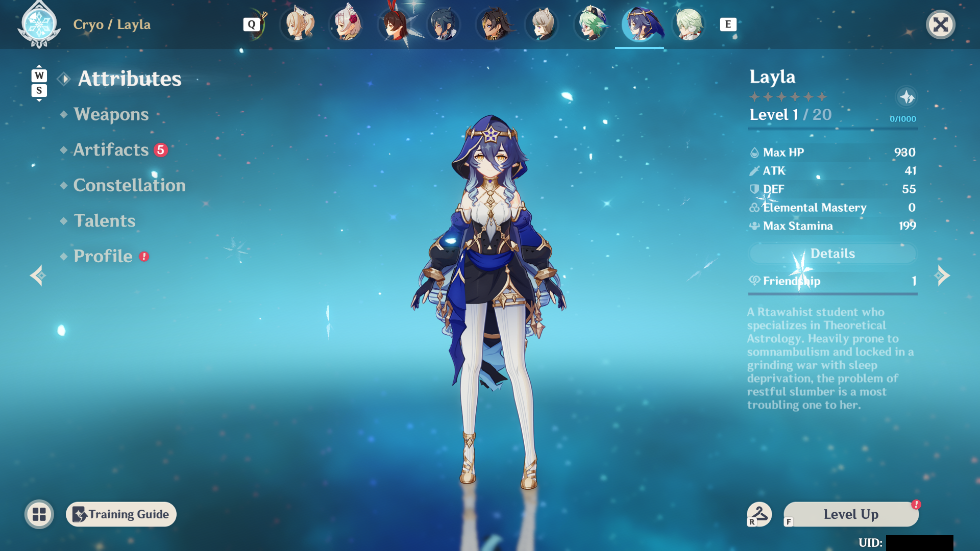This screenshot has height=551, width=980.
Task: Open the Weapons menu section
Action: pos(111,114)
